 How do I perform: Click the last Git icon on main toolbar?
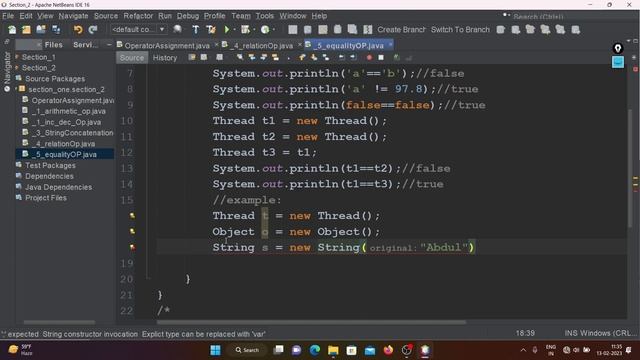576,30
